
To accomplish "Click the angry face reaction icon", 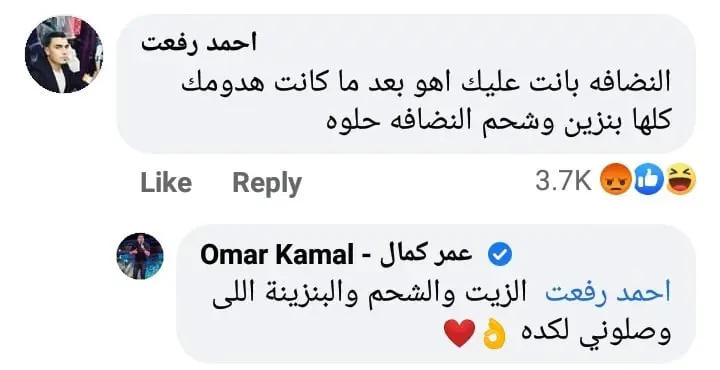I will [x=615, y=180].
